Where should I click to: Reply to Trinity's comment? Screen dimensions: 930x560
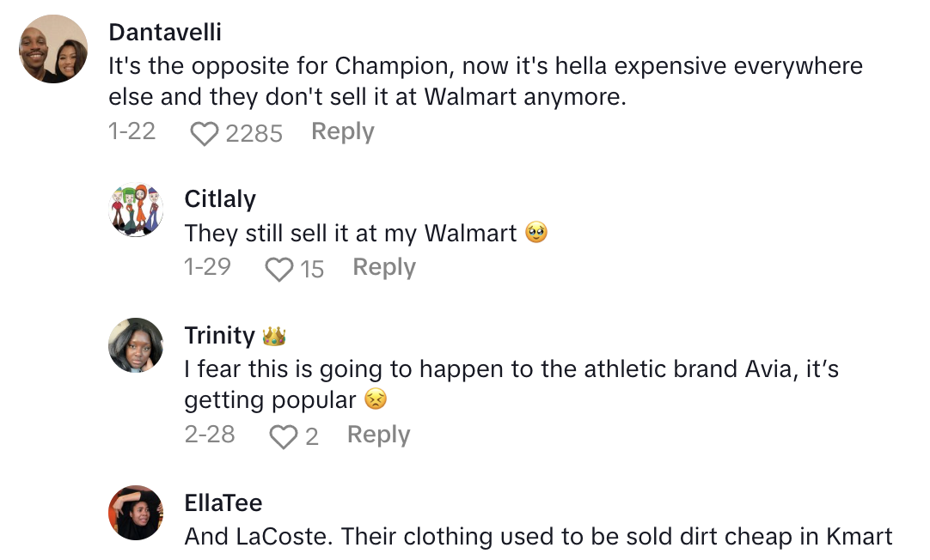pos(378,435)
